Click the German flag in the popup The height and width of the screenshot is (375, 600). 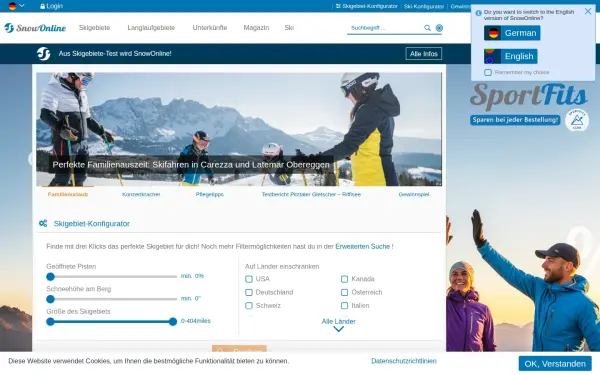click(494, 33)
